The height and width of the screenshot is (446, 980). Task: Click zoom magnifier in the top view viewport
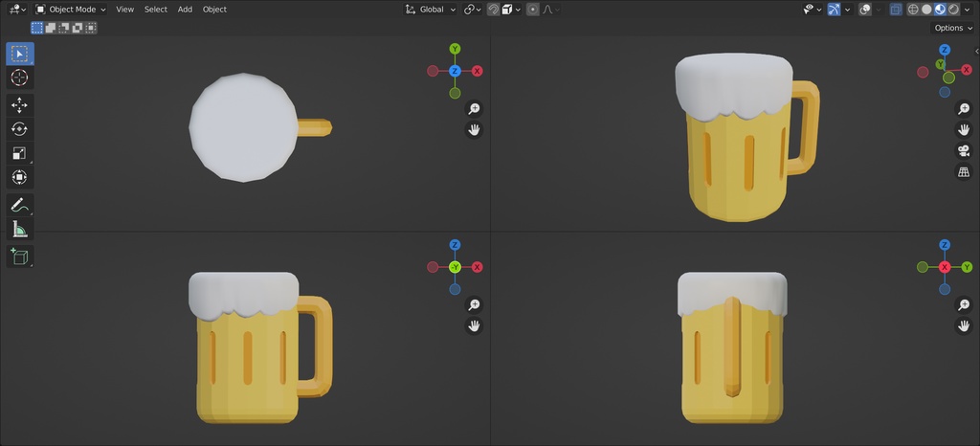click(475, 109)
